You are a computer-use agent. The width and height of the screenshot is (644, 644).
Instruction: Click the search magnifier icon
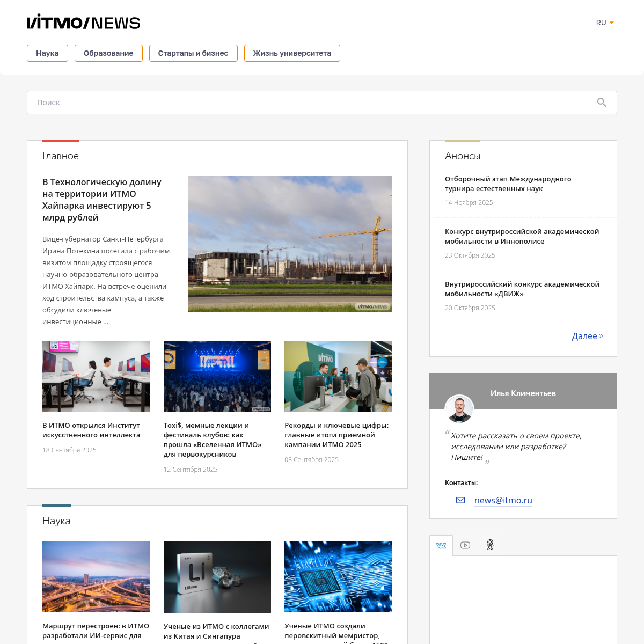pyautogui.click(x=602, y=103)
